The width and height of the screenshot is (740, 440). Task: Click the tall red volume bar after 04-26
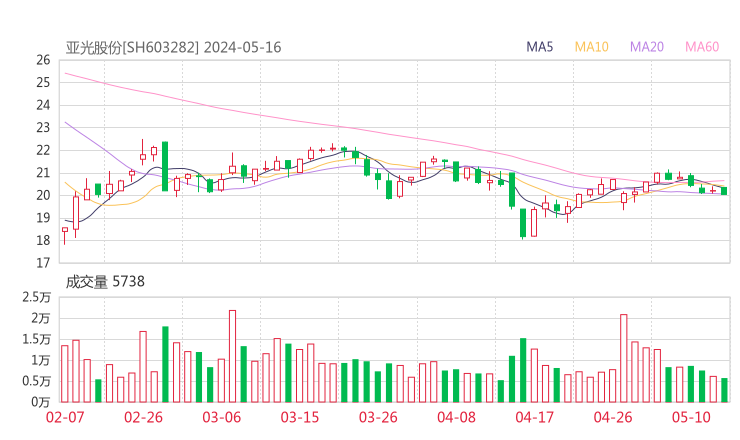tap(623, 358)
